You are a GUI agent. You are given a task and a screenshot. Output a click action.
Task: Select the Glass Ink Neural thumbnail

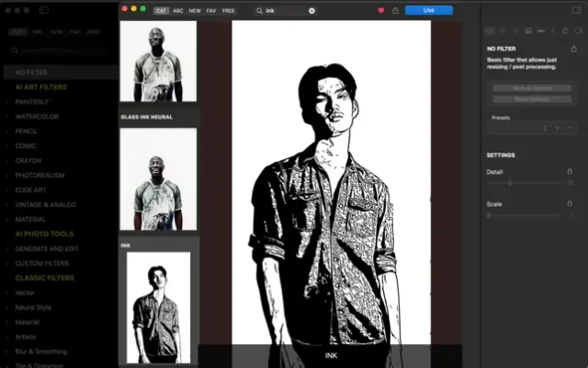(x=159, y=178)
